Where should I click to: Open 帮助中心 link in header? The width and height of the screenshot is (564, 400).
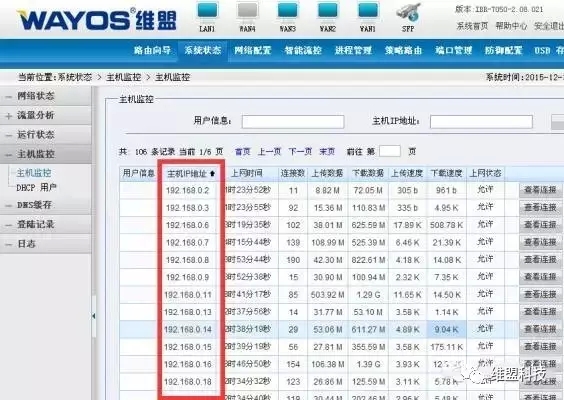click(511, 26)
